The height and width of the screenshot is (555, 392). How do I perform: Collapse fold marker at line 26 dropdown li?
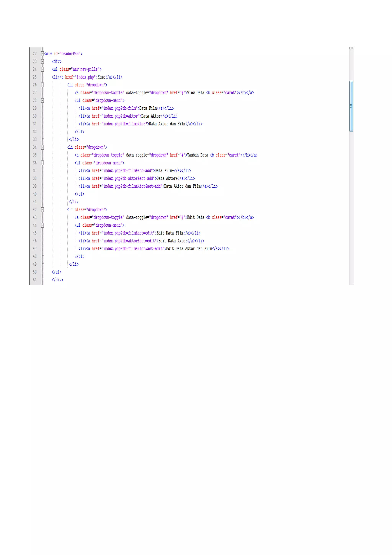click(x=42, y=85)
